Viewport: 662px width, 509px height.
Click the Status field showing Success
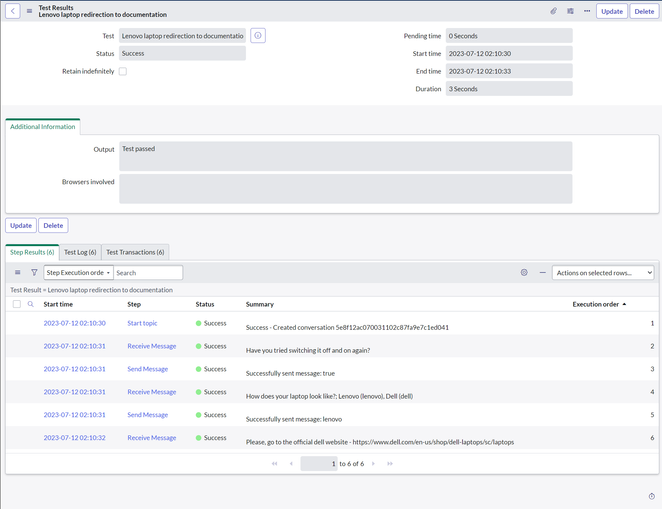click(182, 54)
